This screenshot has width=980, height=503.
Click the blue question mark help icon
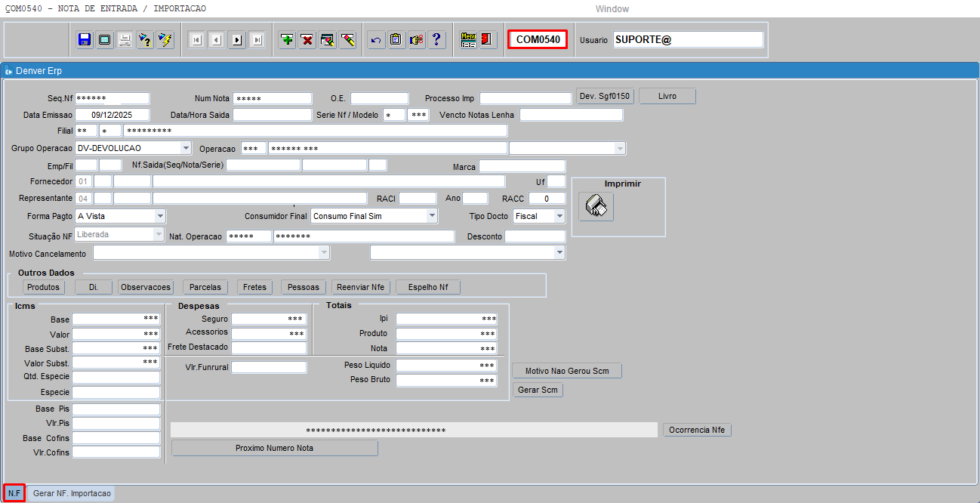pos(436,40)
